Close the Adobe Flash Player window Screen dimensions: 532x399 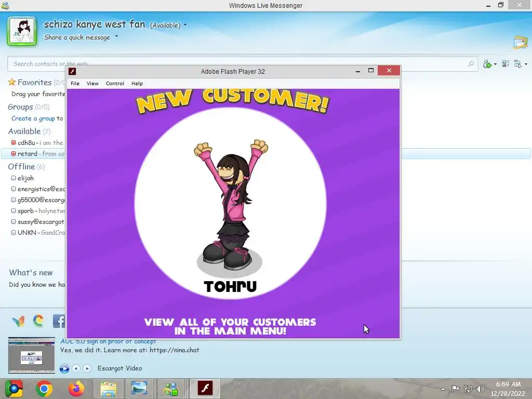tap(389, 70)
